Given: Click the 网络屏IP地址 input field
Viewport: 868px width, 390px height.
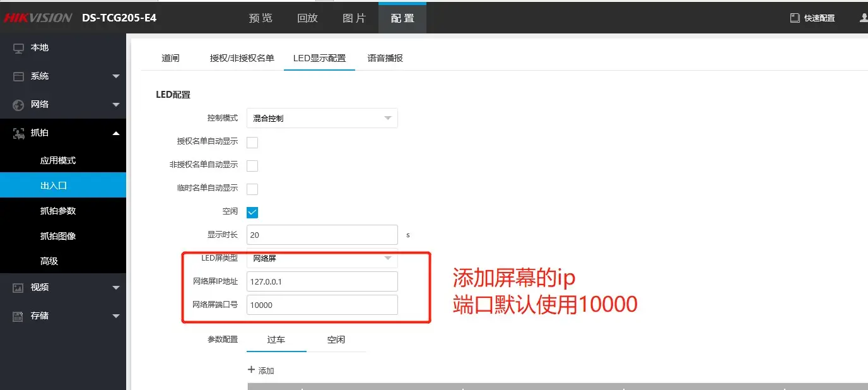Looking at the screenshot, I should tap(322, 281).
